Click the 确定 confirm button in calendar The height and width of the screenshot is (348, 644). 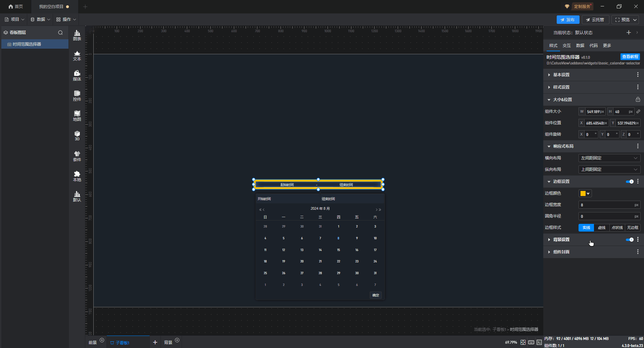tap(376, 295)
